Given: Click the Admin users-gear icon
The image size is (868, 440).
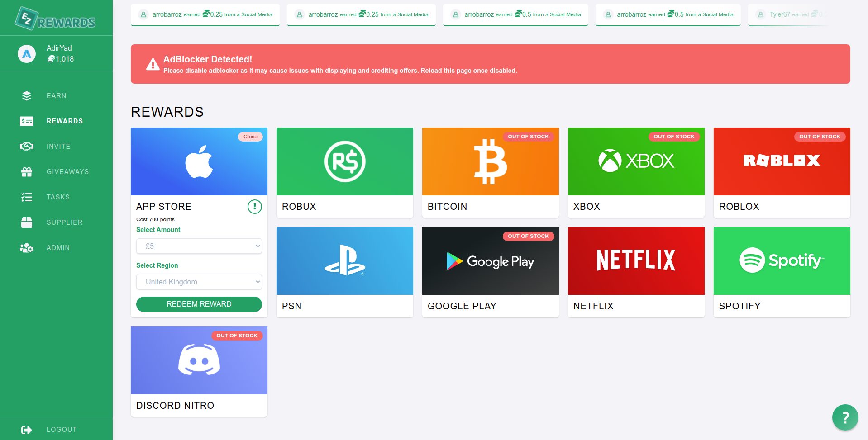Looking at the screenshot, I should (27, 248).
